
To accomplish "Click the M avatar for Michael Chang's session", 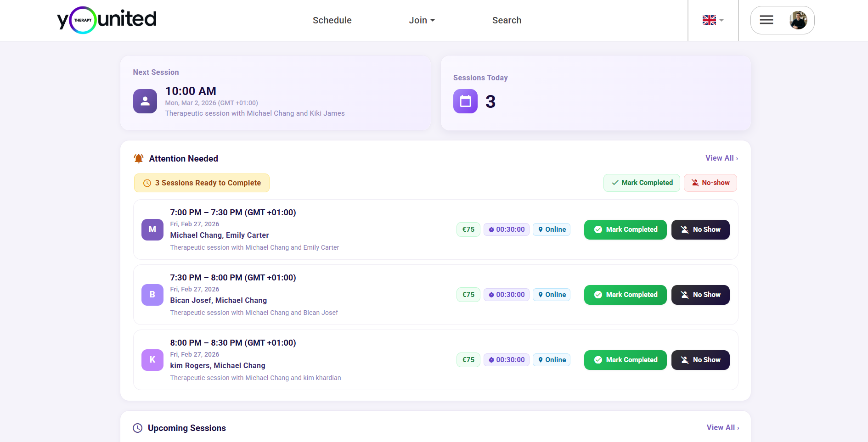I will point(152,229).
